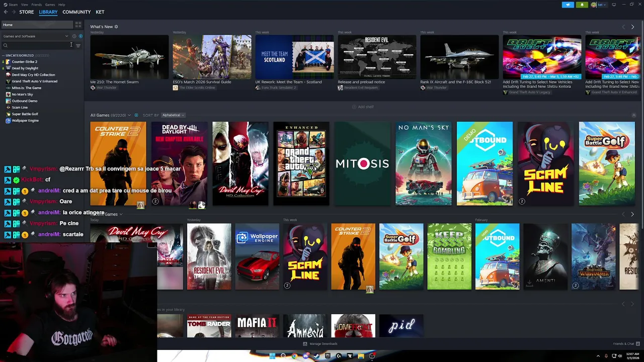
Task: Open Resident Evil cover in Recent Games
Action: point(209,256)
